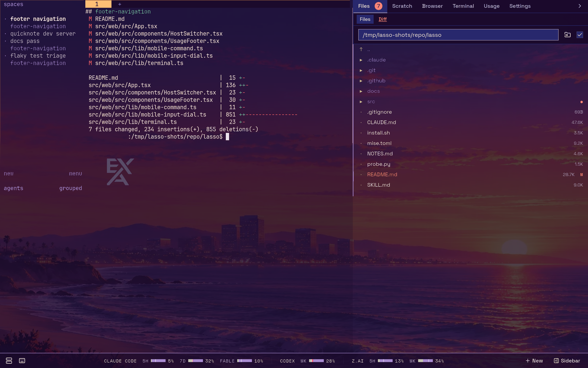Viewport: 588px width, 368px height.
Task: Click the open-folder icon beside path field
Action: 567,35
